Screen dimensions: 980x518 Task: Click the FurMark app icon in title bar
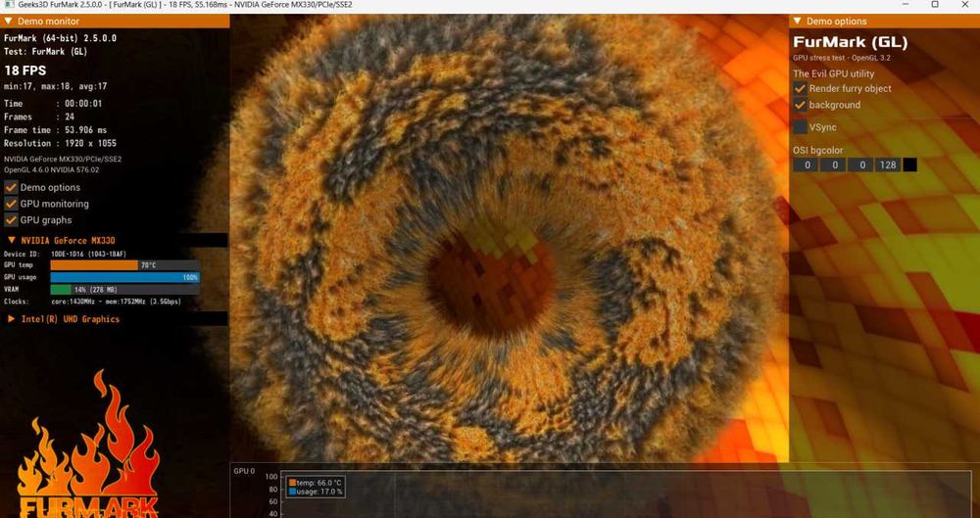10,4
